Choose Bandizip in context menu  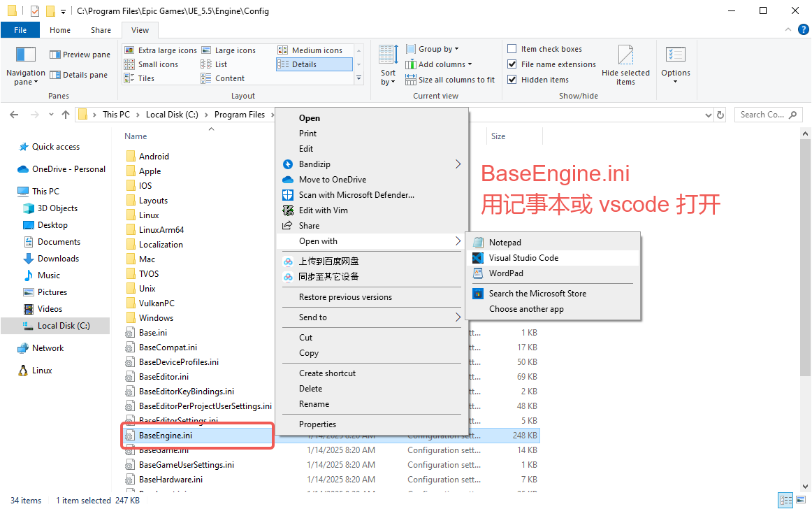tap(372, 164)
